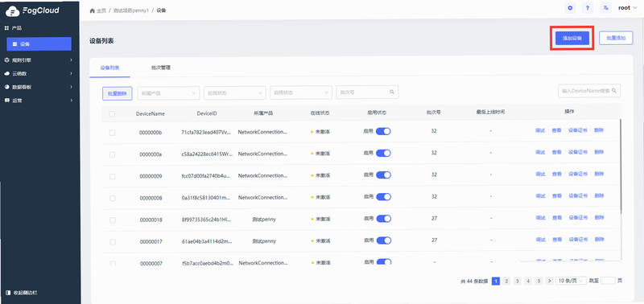Open 测试项目penny1 in the breadcrumb

130,10
